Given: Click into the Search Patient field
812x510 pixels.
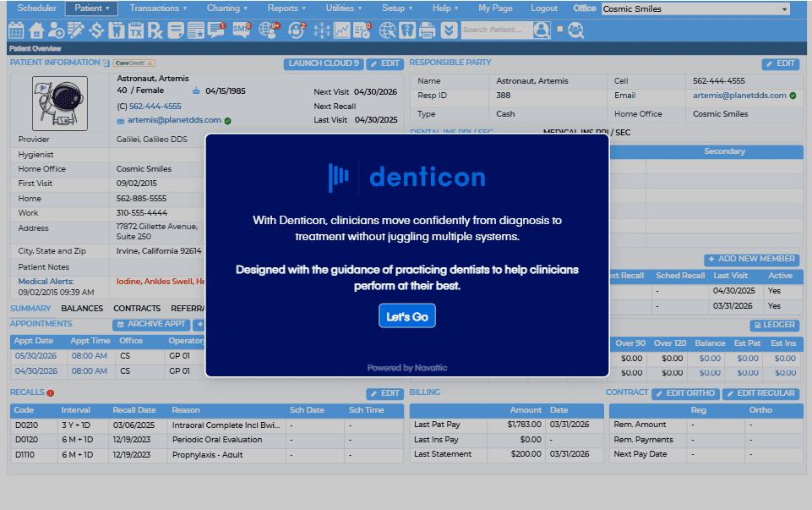Looking at the screenshot, I should click(496, 30).
